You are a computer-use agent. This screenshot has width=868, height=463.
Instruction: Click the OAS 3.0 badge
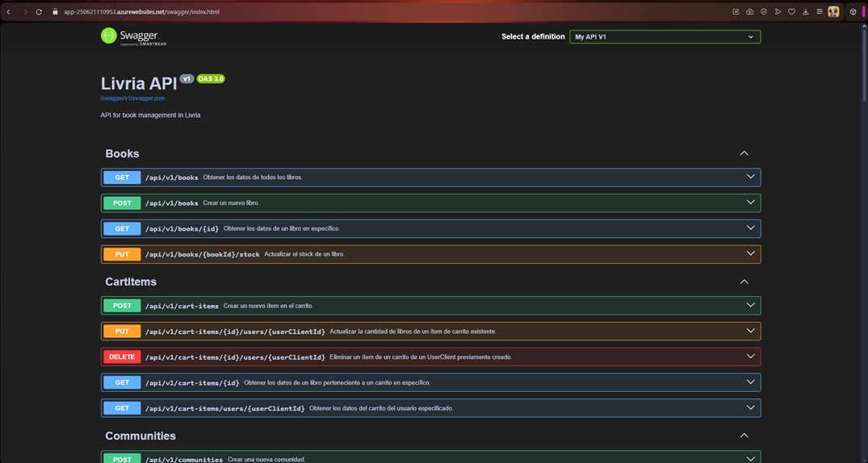[x=211, y=78]
